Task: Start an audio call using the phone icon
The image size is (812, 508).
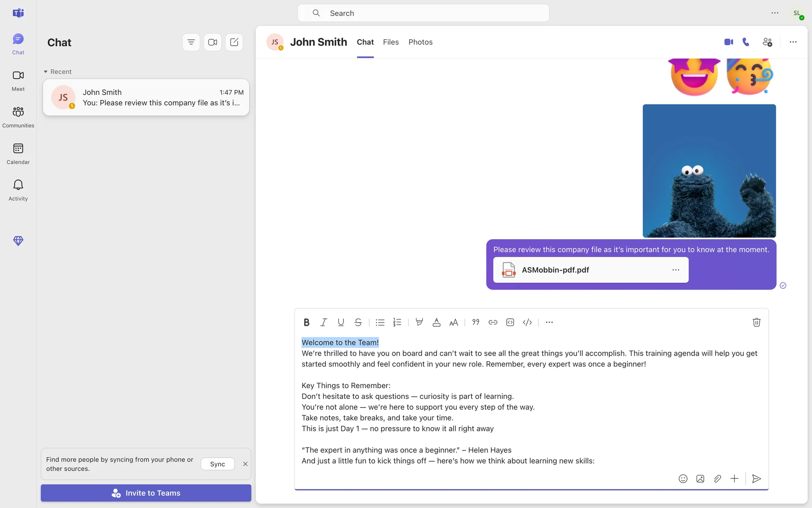Action: 746,42
